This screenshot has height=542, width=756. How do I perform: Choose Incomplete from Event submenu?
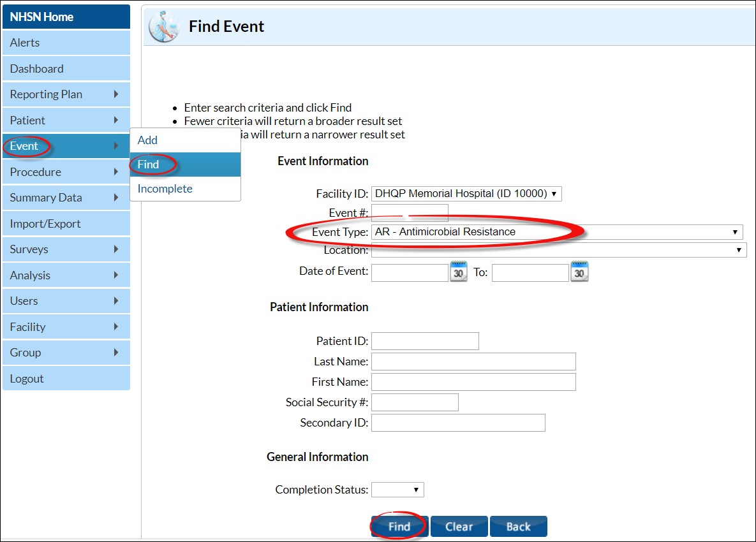pos(185,188)
